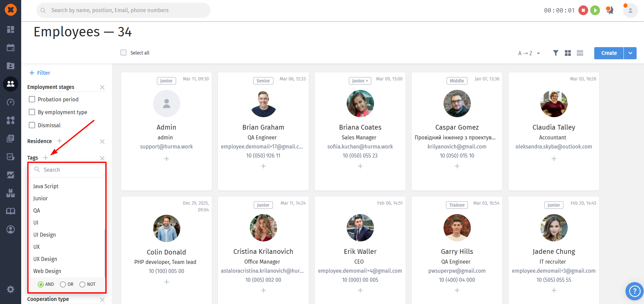
Task: Open the settings gear in sidebar
Action: pos(10,289)
